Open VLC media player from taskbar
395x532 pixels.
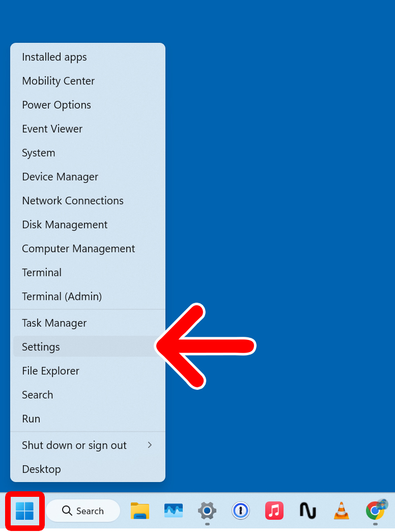pyautogui.click(x=341, y=511)
